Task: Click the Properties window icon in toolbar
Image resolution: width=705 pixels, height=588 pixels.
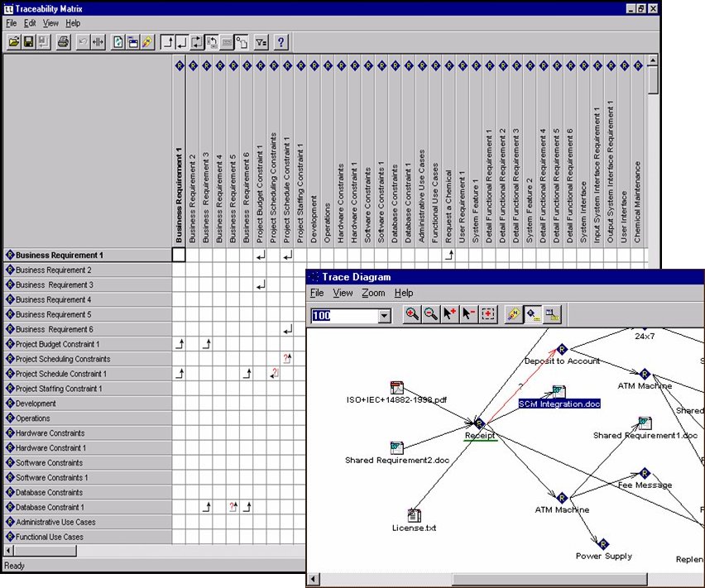Action: pyautogui.click(x=132, y=42)
